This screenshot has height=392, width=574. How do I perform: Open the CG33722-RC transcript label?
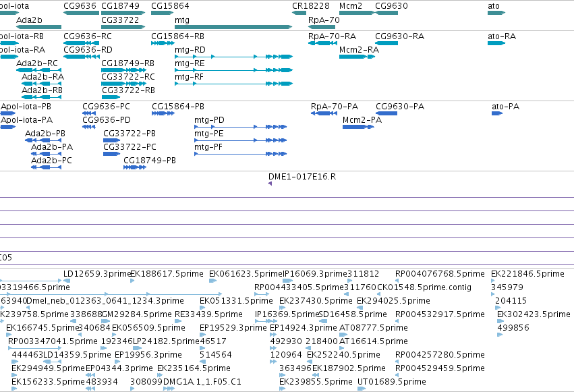(128, 77)
